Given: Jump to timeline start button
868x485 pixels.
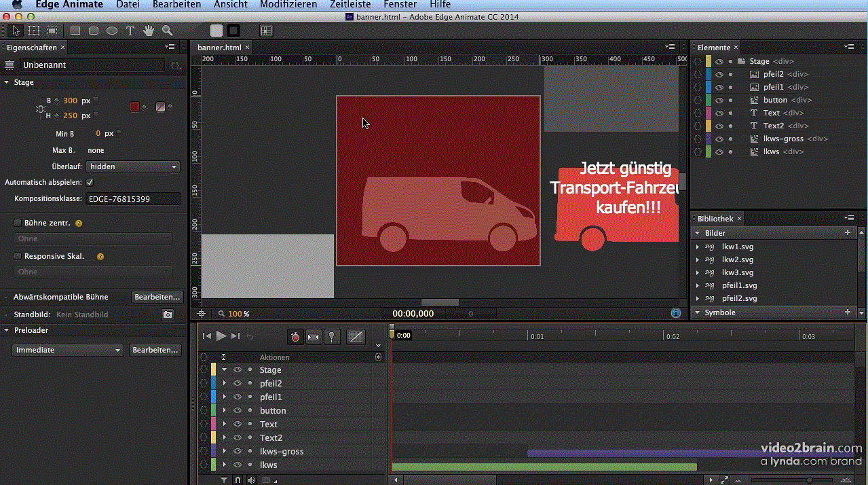Looking at the screenshot, I should (207, 336).
